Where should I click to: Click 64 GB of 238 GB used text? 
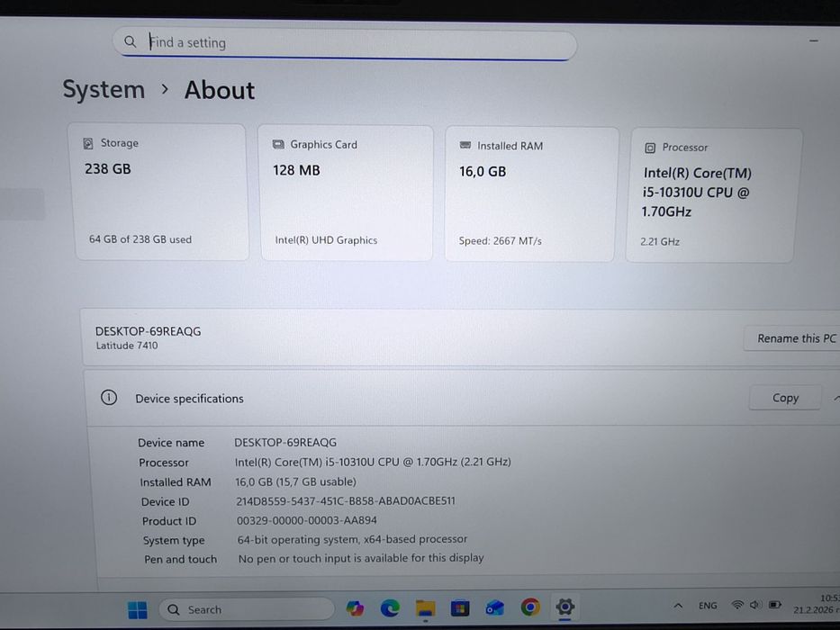pos(140,239)
